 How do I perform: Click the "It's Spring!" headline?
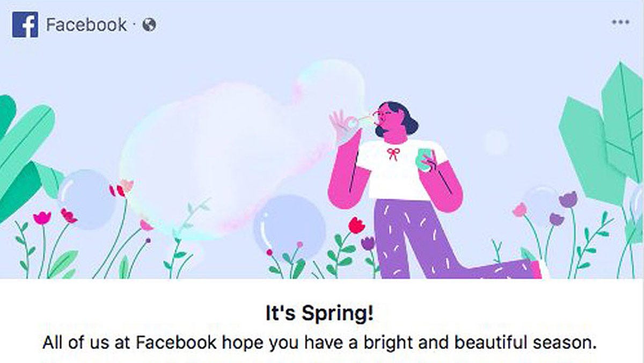(320, 314)
